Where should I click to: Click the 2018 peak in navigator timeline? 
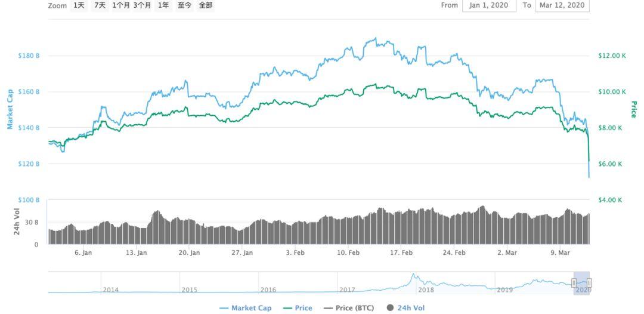412,276
